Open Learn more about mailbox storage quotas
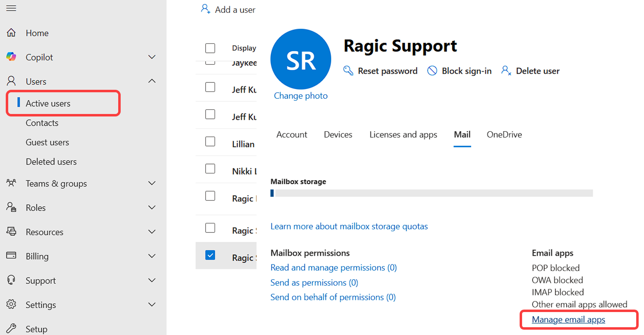The height and width of the screenshot is (335, 644). point(349,226)
